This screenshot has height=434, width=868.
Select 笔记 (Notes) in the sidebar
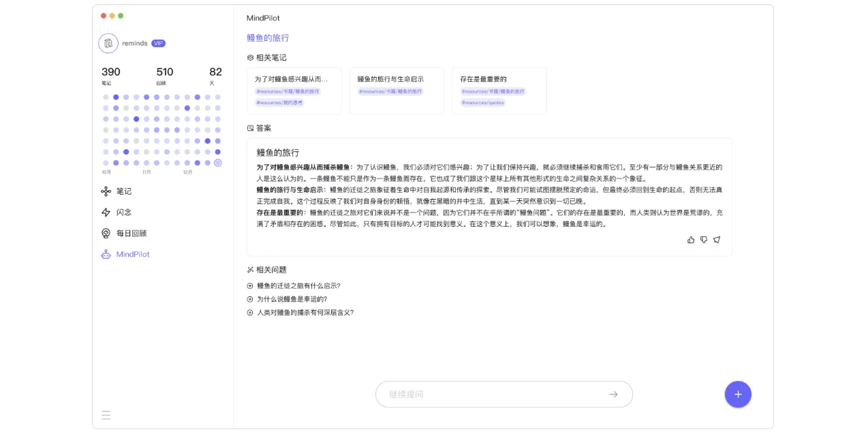[124, 191]
